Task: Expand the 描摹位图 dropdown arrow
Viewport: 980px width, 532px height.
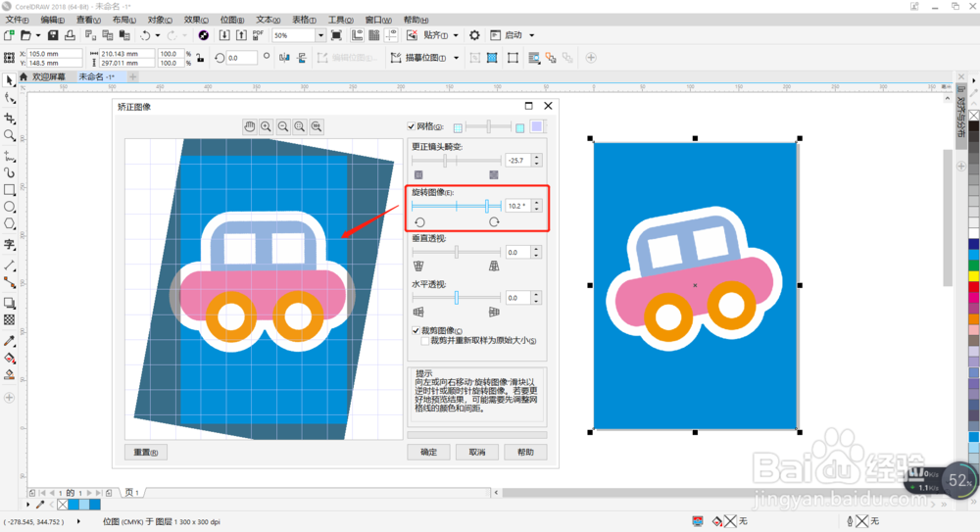Action: coord(457,58)
